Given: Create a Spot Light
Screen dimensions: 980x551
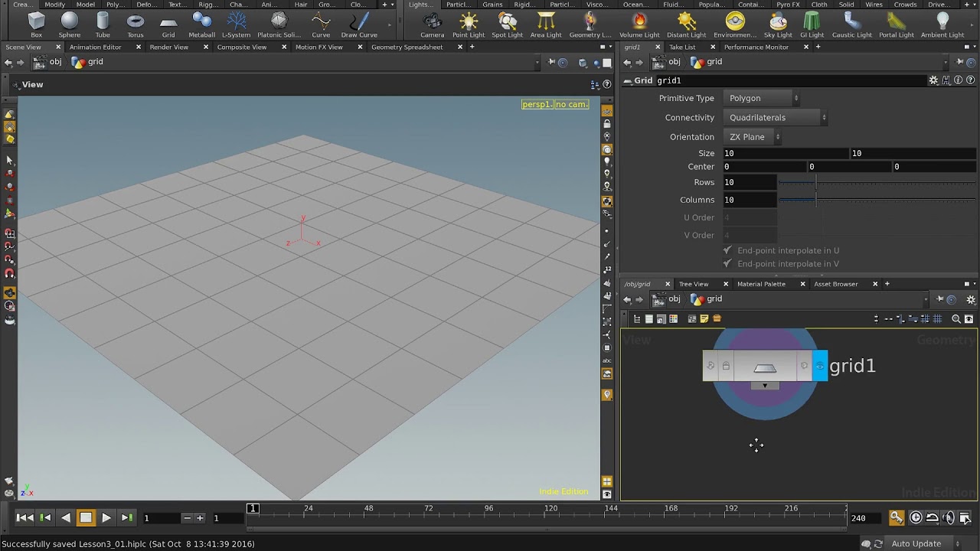Looking at the screenshot, I should click(x=507, y=24).
